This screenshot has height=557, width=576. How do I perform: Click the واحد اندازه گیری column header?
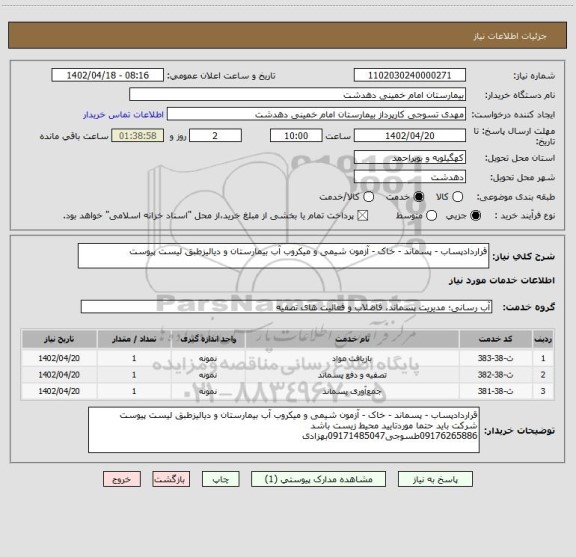pos(208,339)
